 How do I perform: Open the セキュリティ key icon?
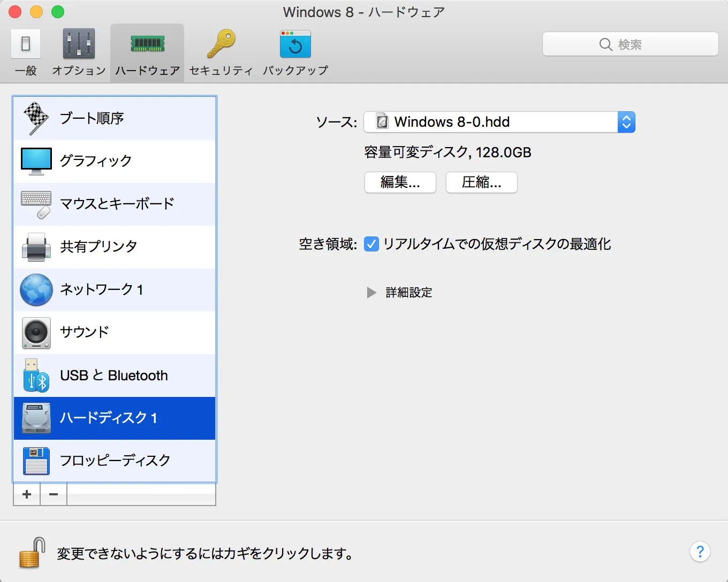(221, 43)
